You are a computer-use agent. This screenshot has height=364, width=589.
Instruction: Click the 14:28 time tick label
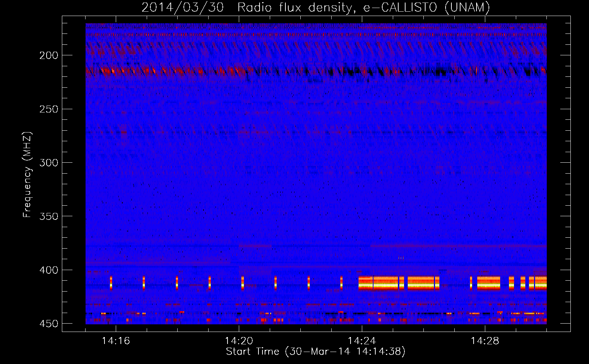485,341
